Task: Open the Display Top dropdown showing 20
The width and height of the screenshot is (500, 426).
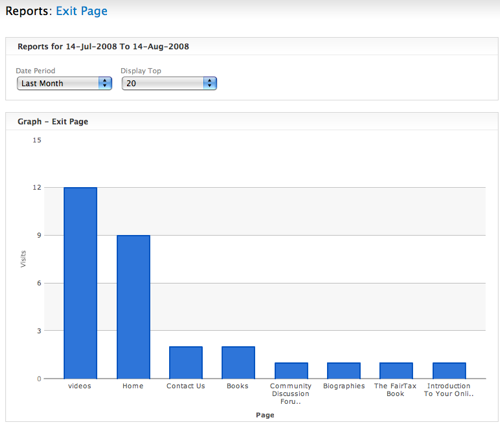Action: [169, 83]
